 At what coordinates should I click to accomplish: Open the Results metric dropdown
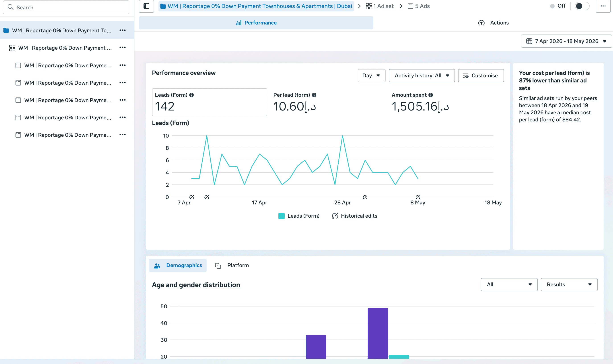[569, 284]
